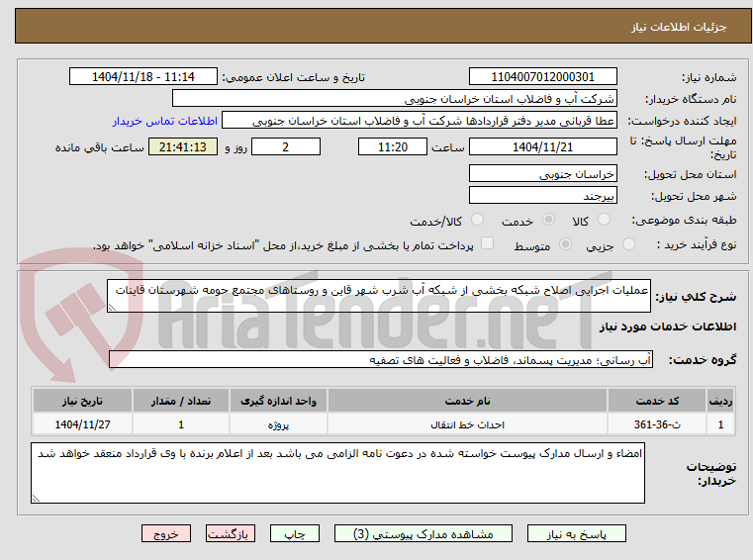Click the گروه خدمت service group field
753x560 pixels.
381,360
